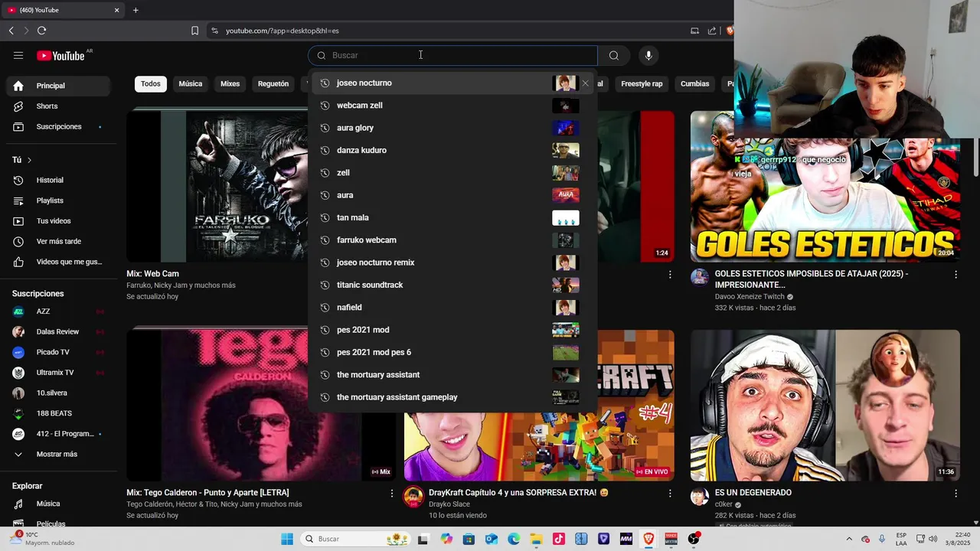This screenshot has width=980, height=551.
Task: Open a new browser tab
Action: point(136,10)
